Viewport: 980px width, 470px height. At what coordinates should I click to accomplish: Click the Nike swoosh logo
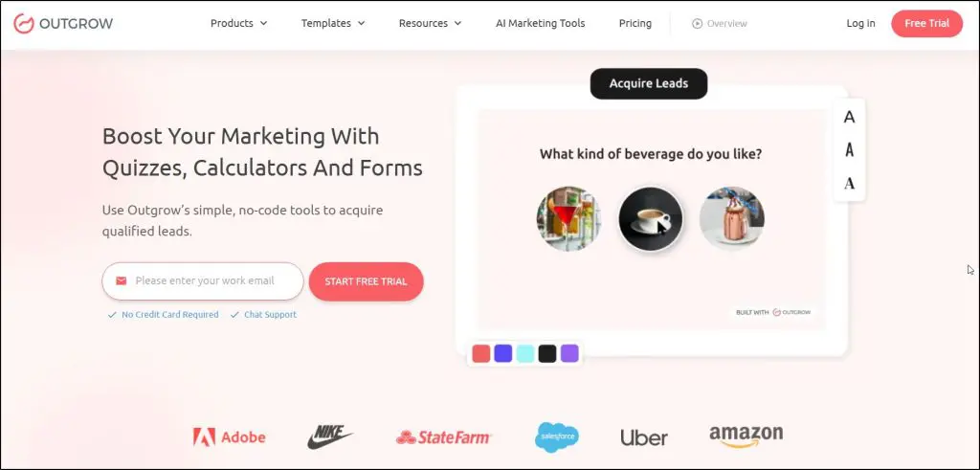pyautogui.click(x=330, y=436)
